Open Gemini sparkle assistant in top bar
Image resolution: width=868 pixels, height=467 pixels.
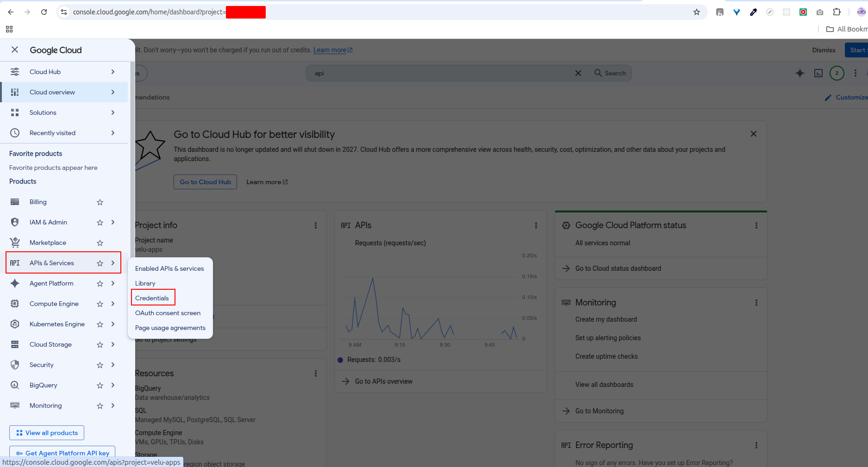tap(799, 73)
